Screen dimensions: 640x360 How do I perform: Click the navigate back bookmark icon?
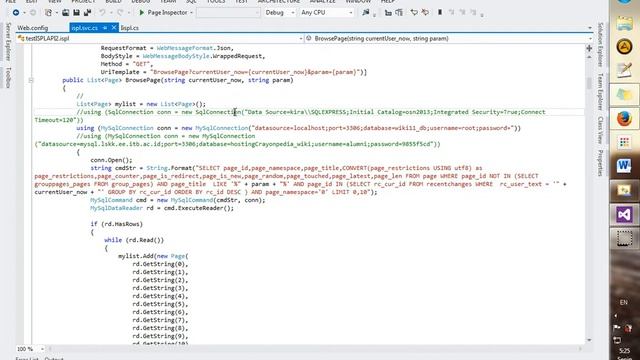click(x=414, y=13)
